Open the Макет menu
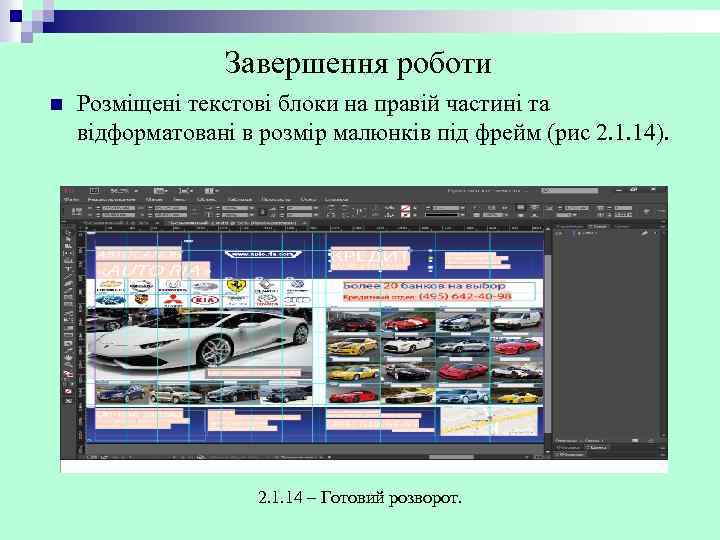The height and width of the screenshot is (540, 720). (x=154, y=200)
